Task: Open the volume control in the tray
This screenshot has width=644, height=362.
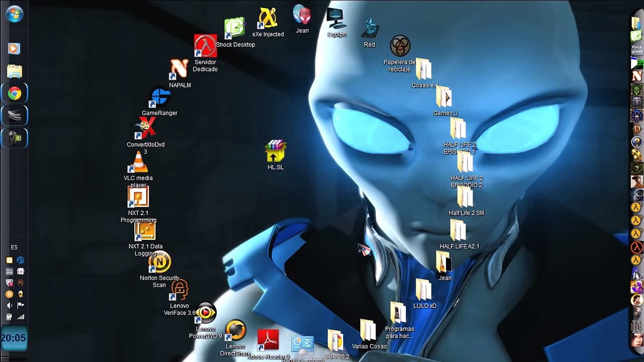Action: [9, 305]
